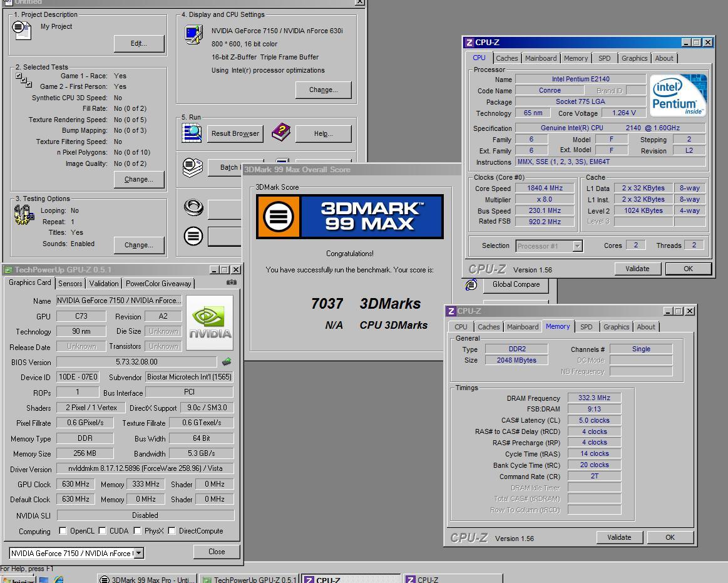Click the Display settings monitor icon
The height and width of the screenshot is (583, 728).
point(193,35)
